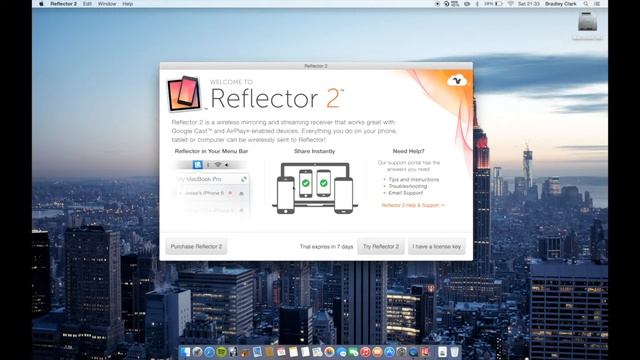Click the Wi-Fi status icon in menu bar
The image size is (640, 360).
[511, 4]
